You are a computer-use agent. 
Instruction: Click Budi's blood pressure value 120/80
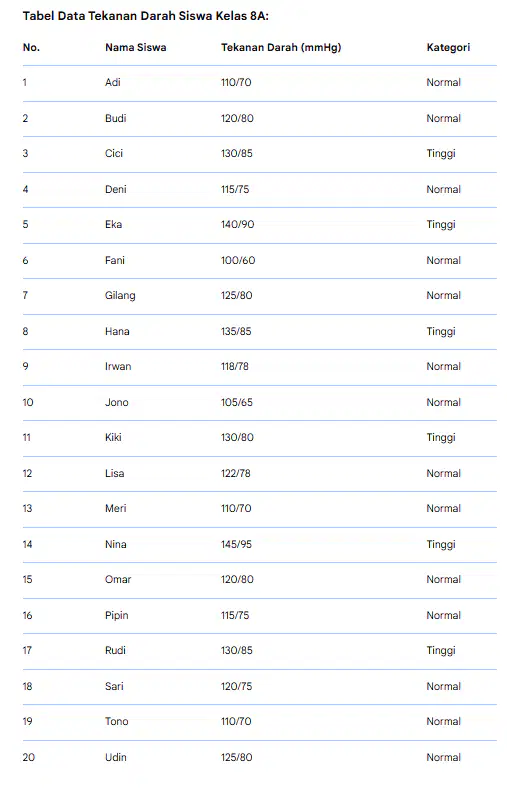237,118
